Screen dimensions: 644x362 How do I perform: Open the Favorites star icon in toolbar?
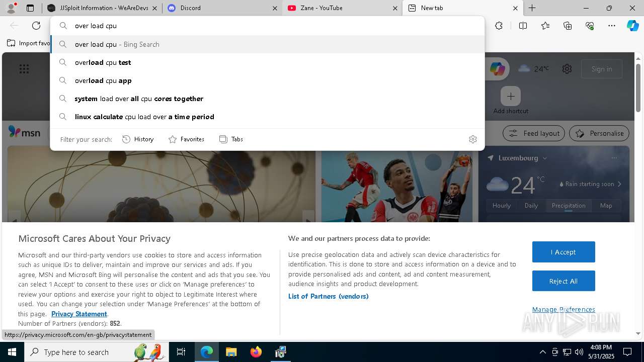click(545, 26)
